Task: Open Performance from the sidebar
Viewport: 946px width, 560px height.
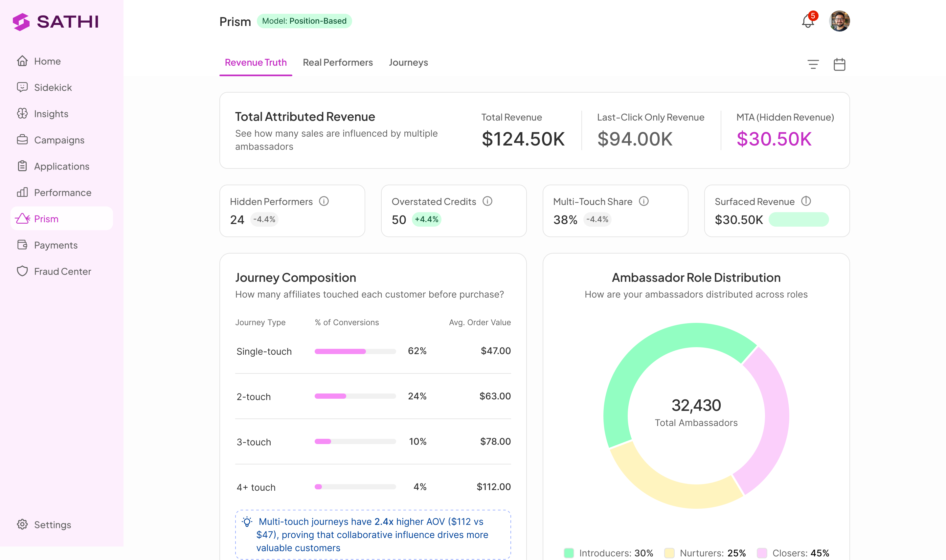Action: click(x=62, y=192)
